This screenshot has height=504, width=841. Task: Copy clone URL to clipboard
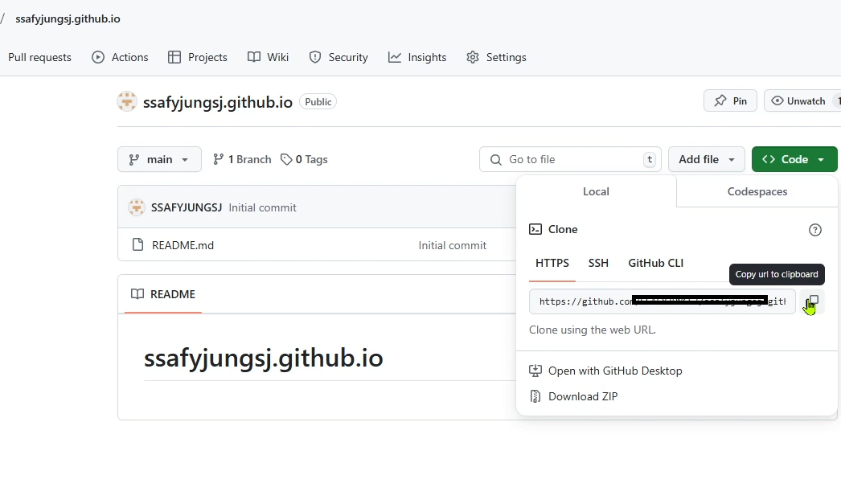tap(813, 301)
